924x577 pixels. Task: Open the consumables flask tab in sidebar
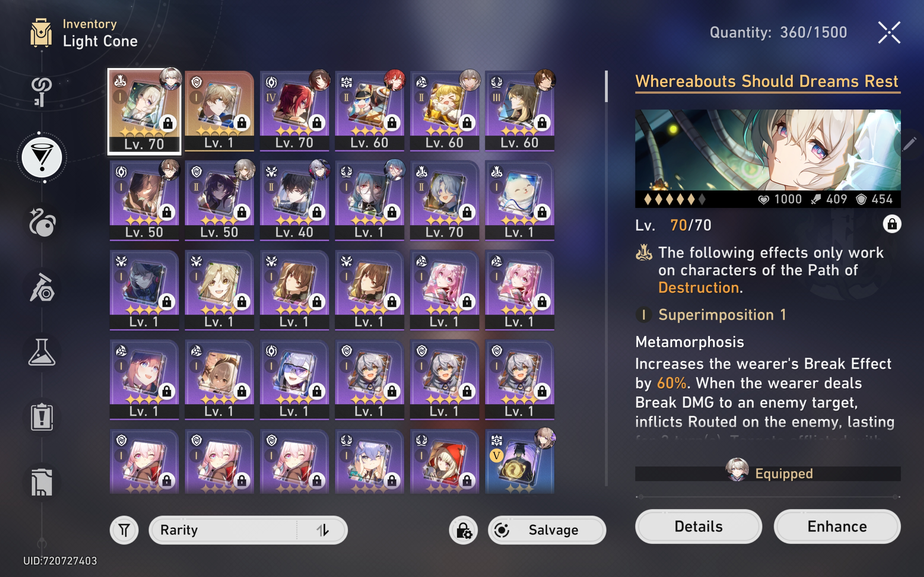pos(42,353)
